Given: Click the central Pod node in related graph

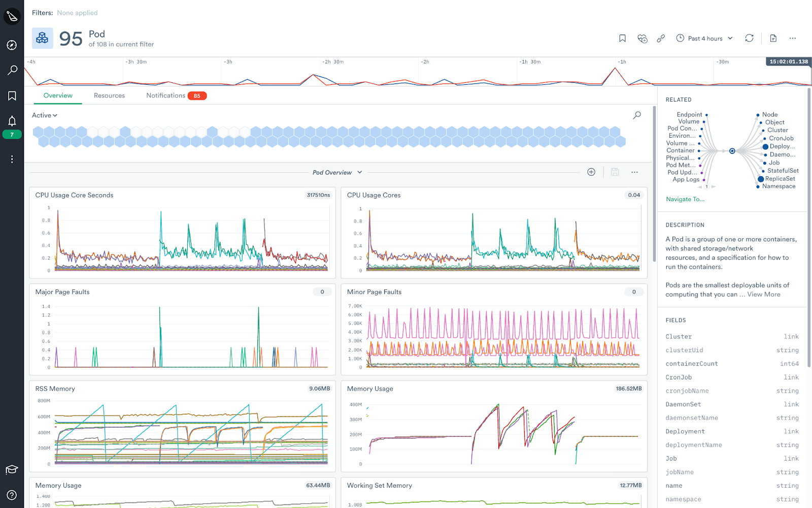Looking at the screenshot, I should tap(732, 151).
